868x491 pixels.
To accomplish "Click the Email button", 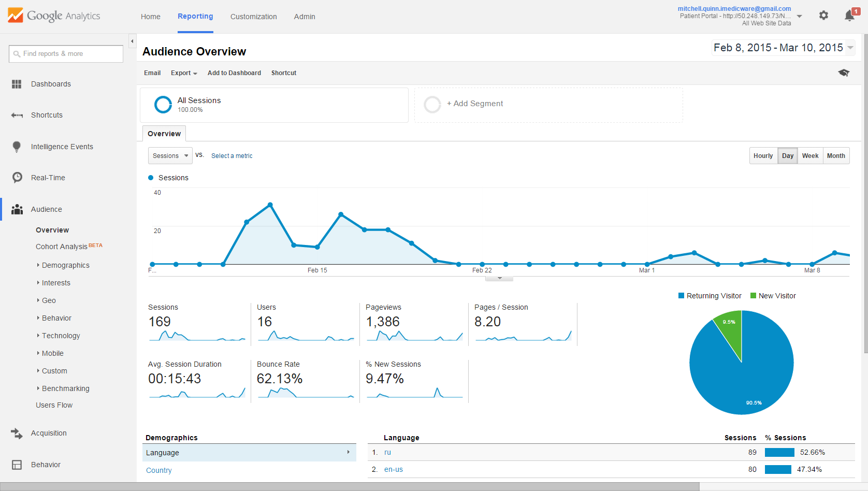I will pos(152,73).
